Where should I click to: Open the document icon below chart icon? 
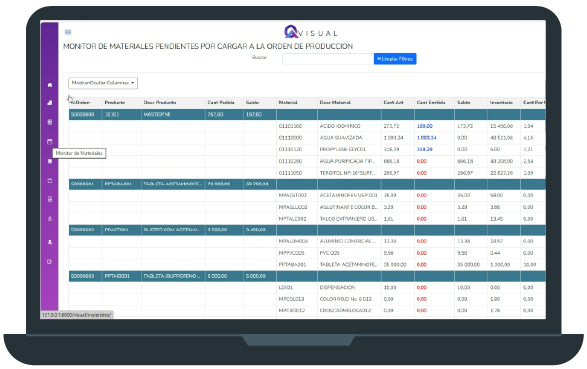pyautogui.click(x=50, y=122)
